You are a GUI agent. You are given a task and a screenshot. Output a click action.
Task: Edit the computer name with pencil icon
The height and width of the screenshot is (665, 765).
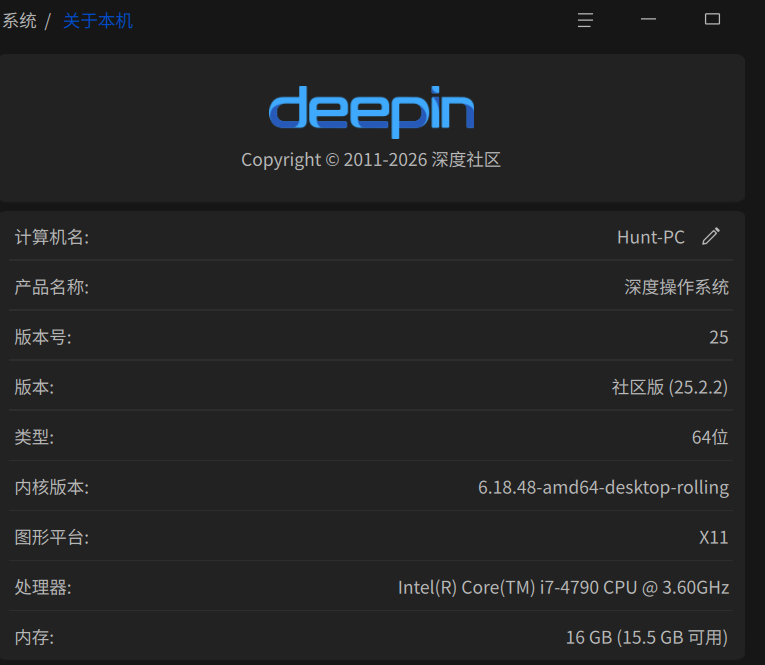(x=711, y=237)
